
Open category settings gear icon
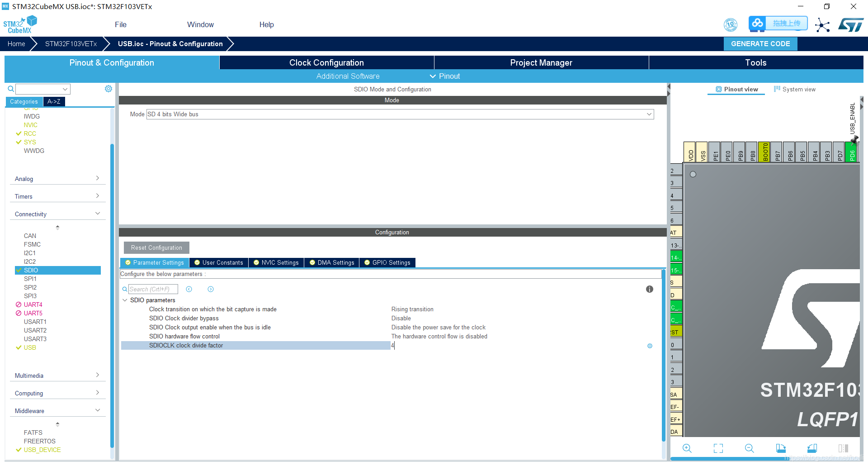[108, 89]
